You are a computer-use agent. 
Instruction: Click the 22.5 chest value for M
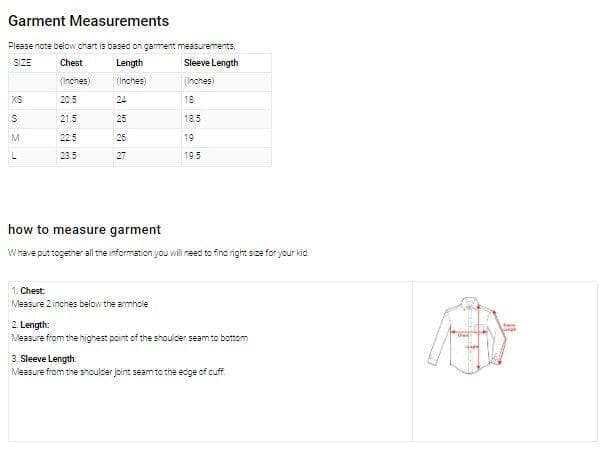pos(69,138)
